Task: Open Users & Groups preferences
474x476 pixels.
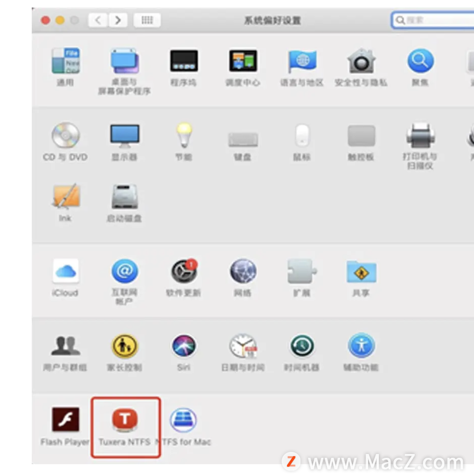Action: pyautogui.click(x=66, y=345)
